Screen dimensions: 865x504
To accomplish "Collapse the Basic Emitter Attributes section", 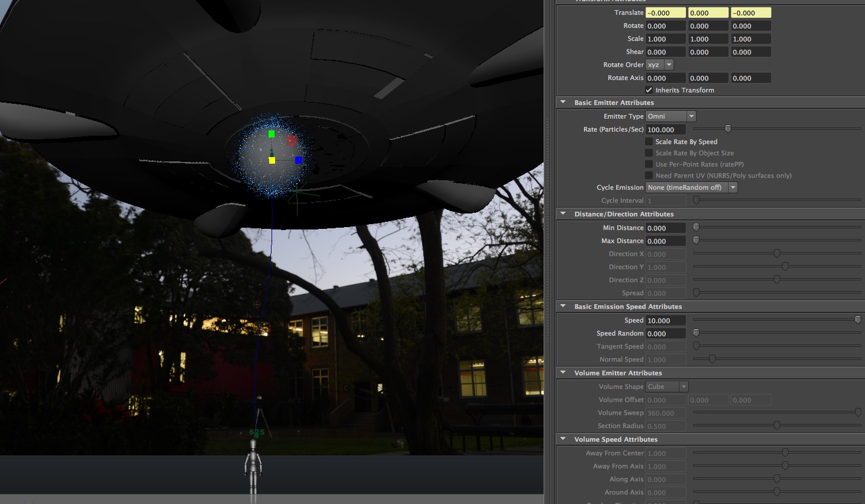I will 563,103.
